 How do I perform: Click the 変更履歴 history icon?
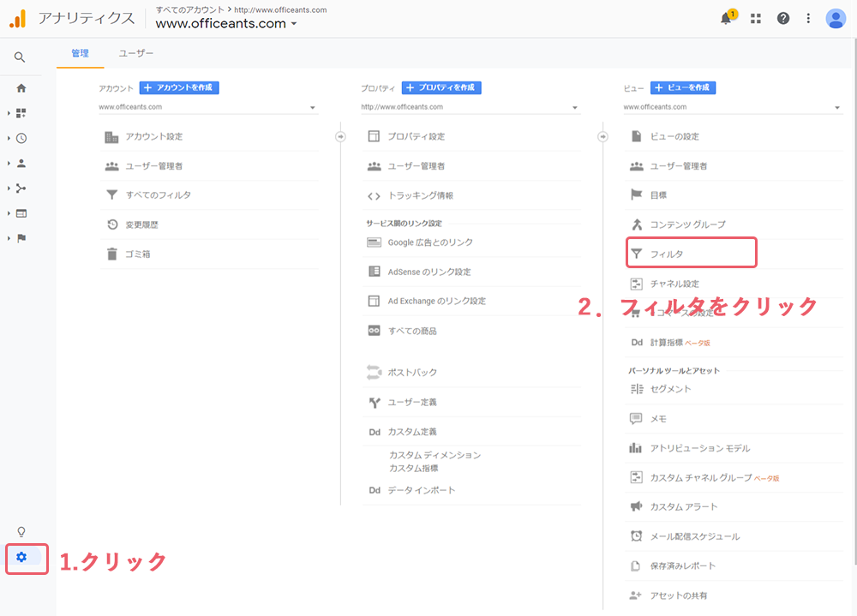pos(112,224)
